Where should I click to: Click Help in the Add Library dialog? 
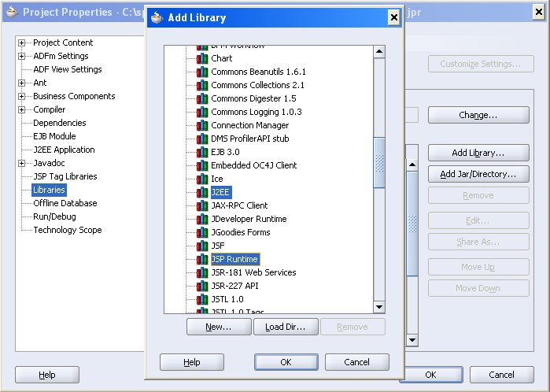pyautogui.click(x=192, y=362)
